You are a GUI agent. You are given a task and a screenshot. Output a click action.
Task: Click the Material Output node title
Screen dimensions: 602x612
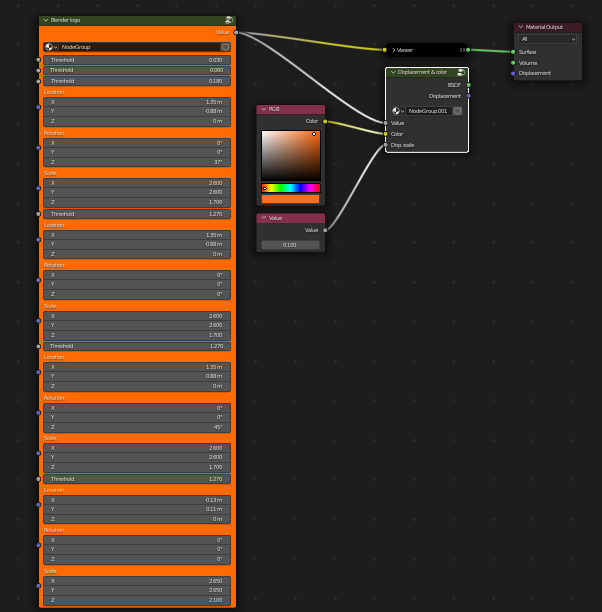tap(544, 27)
